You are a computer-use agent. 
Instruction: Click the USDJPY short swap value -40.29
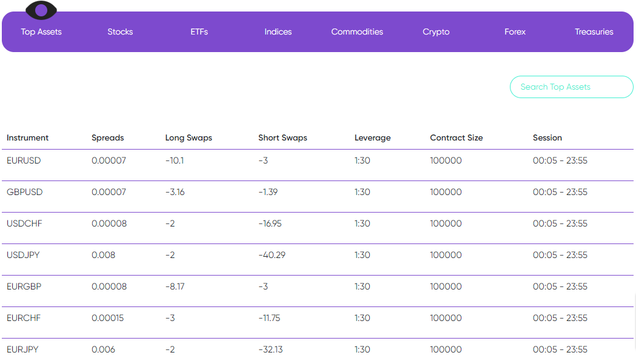(272, 256)
